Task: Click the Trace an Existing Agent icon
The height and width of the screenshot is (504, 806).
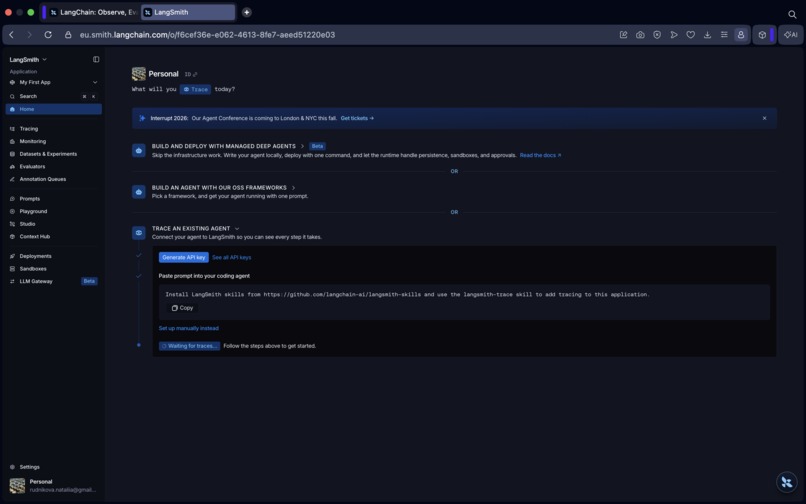Action: tap(139, 232)
